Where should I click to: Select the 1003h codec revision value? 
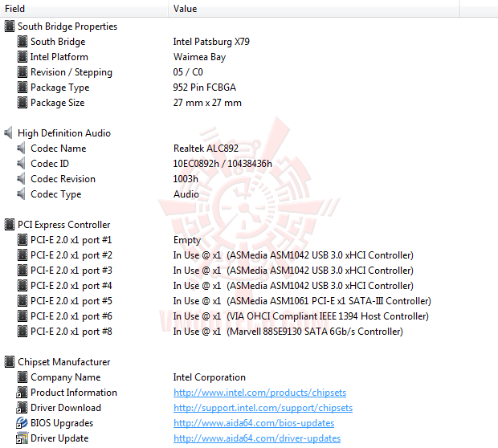pos(186,179)
